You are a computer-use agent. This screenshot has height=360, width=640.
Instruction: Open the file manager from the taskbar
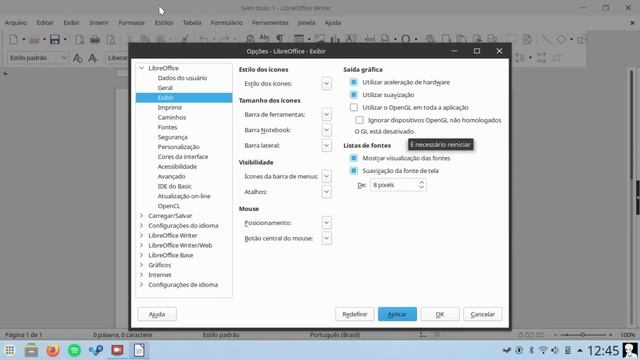[x=31, y=351]
